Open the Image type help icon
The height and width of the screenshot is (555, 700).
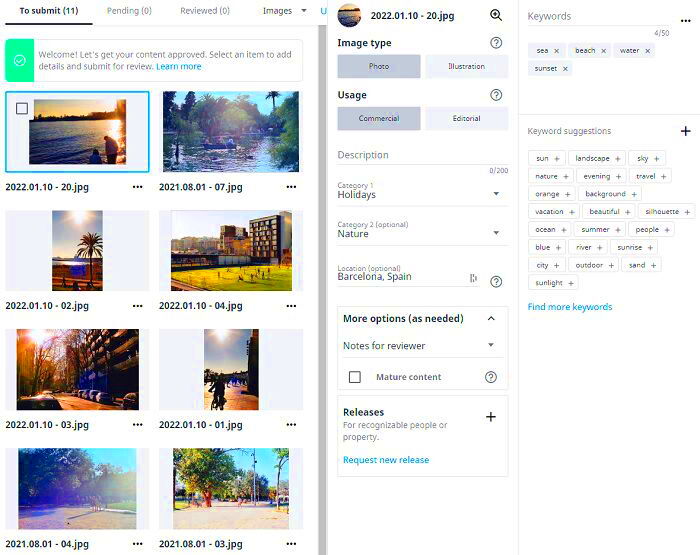click(x=496, y=43)
